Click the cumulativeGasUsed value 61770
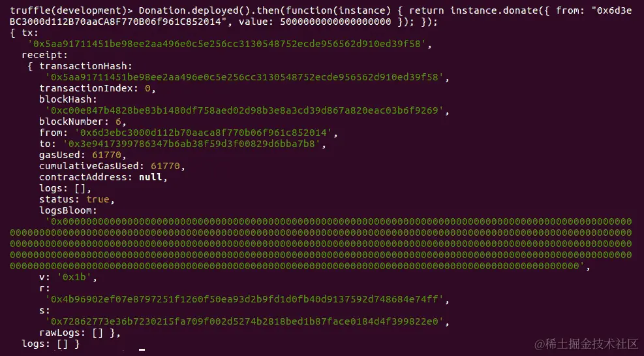This screenshot has width=644, height=356. tap(166, 166)
